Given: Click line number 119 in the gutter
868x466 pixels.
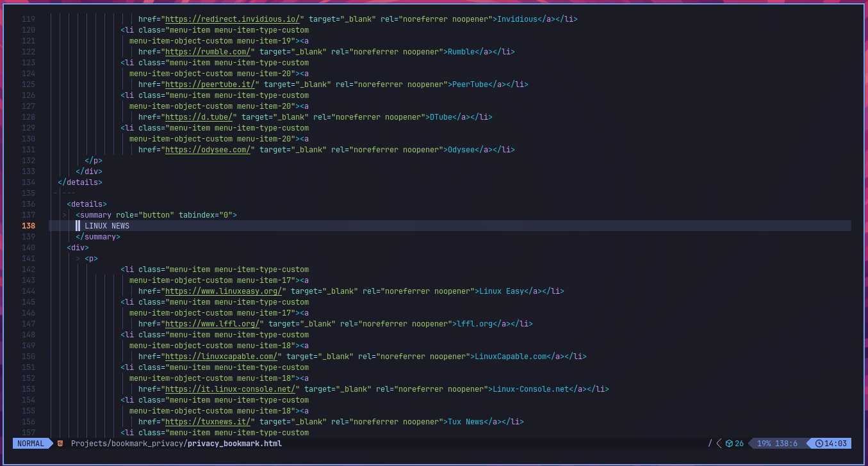Looking at the screenshot, I should (x=28, y=19).
